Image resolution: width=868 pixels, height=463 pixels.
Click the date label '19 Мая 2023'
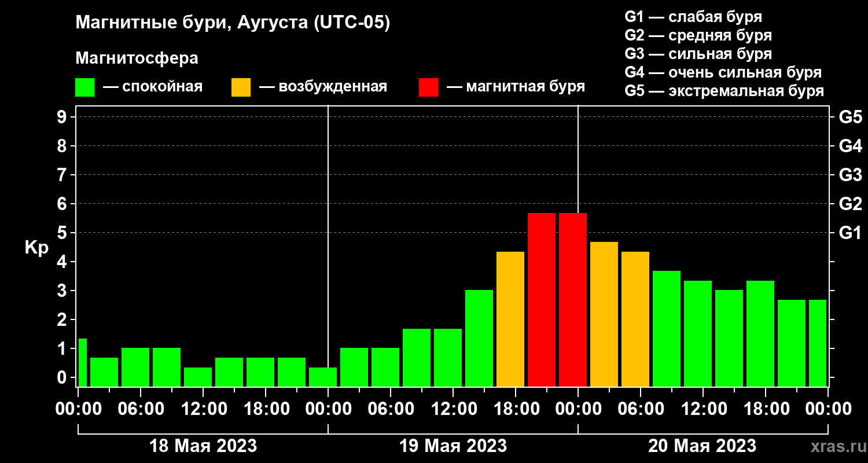453,446
